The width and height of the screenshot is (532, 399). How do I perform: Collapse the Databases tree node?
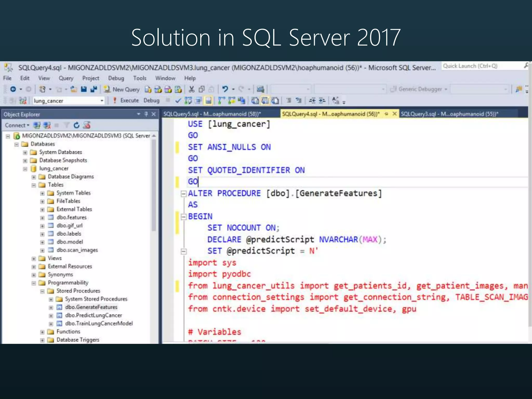pyautogui.click(x=17, y=144)
